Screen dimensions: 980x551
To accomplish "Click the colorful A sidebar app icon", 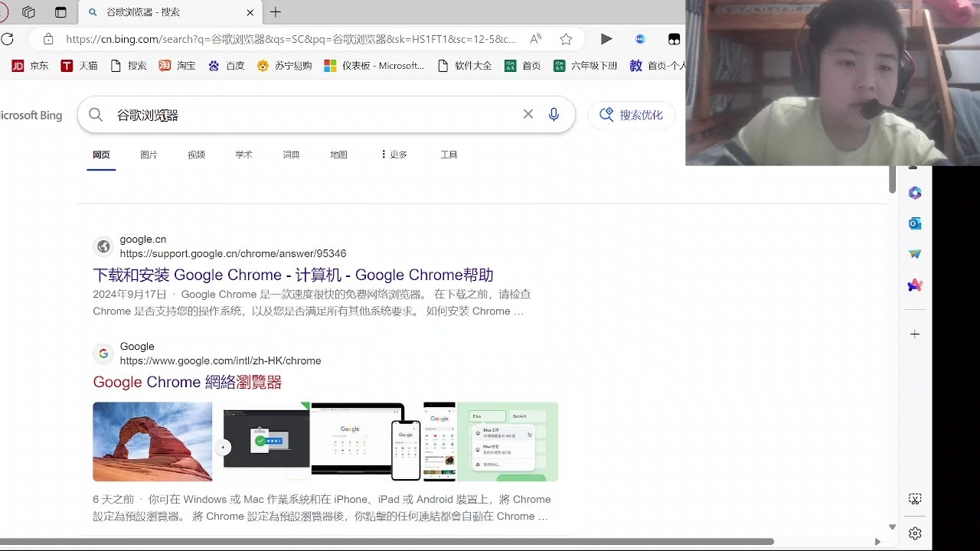I will click(915, 285).
